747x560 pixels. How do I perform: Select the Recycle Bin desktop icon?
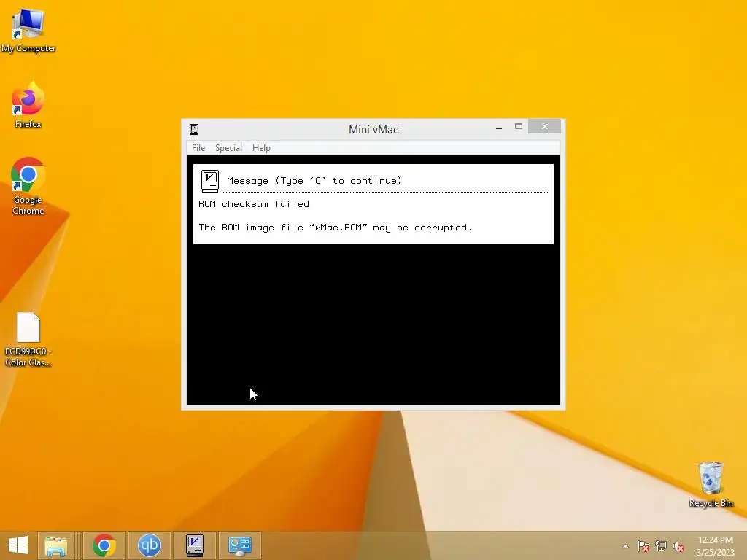(711, 485)
